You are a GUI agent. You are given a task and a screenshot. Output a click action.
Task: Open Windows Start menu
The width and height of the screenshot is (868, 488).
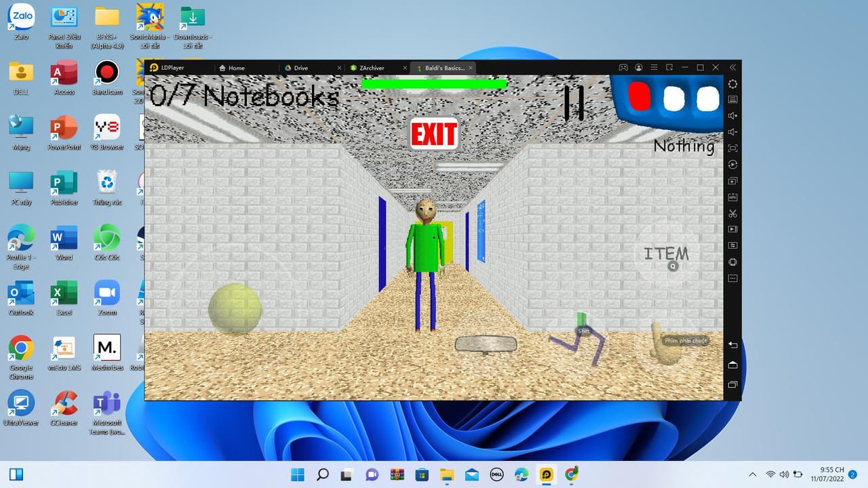click(298, 474)
